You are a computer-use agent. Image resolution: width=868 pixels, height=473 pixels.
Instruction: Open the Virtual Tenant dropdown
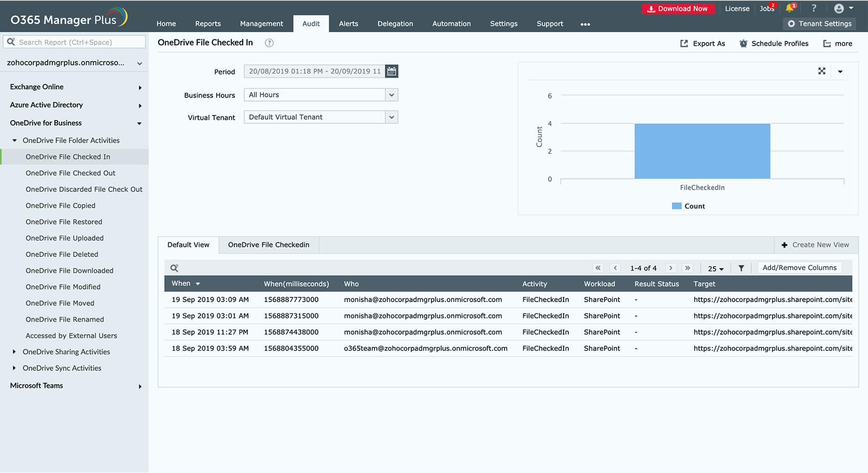click(391, 117)
